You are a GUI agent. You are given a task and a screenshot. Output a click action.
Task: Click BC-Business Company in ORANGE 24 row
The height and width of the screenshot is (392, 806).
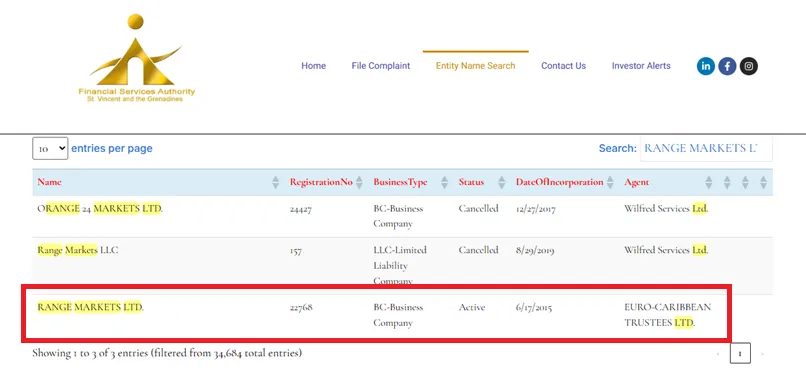(398, 216)
